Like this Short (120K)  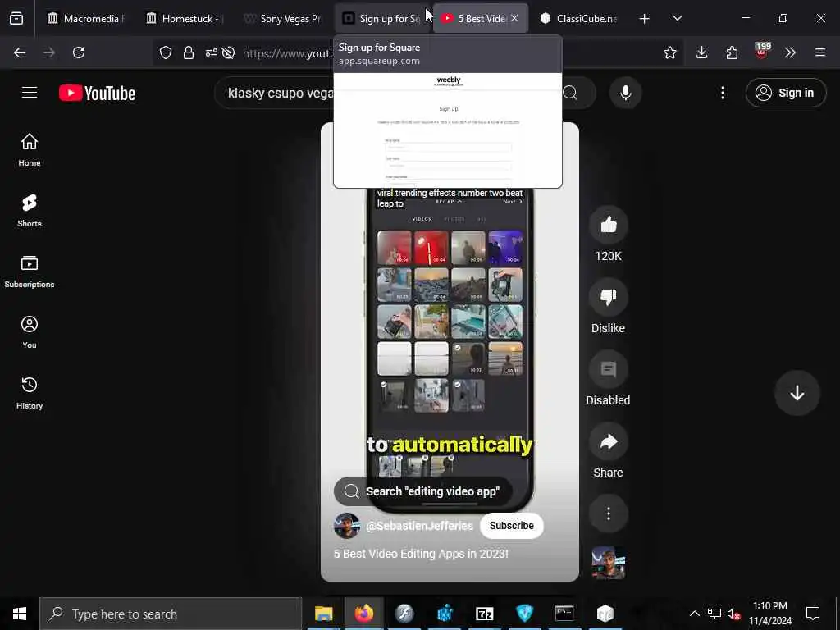tap(608, 225)
